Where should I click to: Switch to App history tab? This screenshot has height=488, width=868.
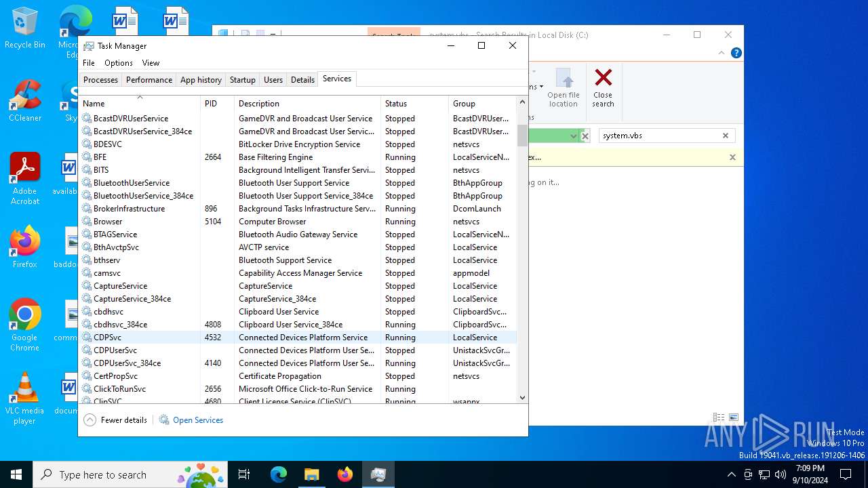pos(201,80)
